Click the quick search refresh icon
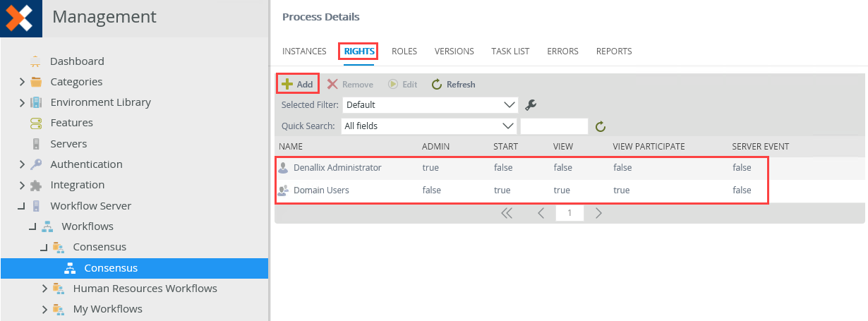 click(x=601, y=126)
